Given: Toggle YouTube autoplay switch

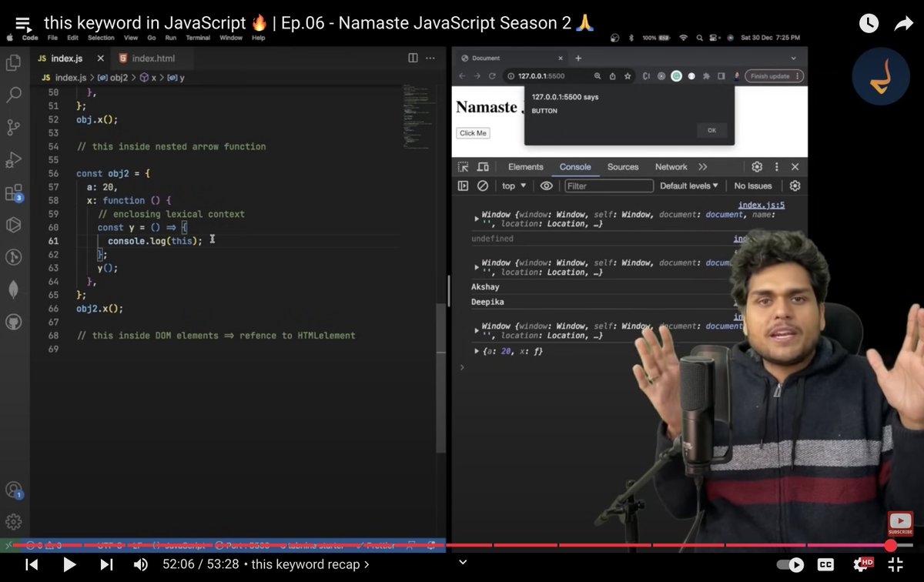Looking at the screenshot, I should click(790, 564).
